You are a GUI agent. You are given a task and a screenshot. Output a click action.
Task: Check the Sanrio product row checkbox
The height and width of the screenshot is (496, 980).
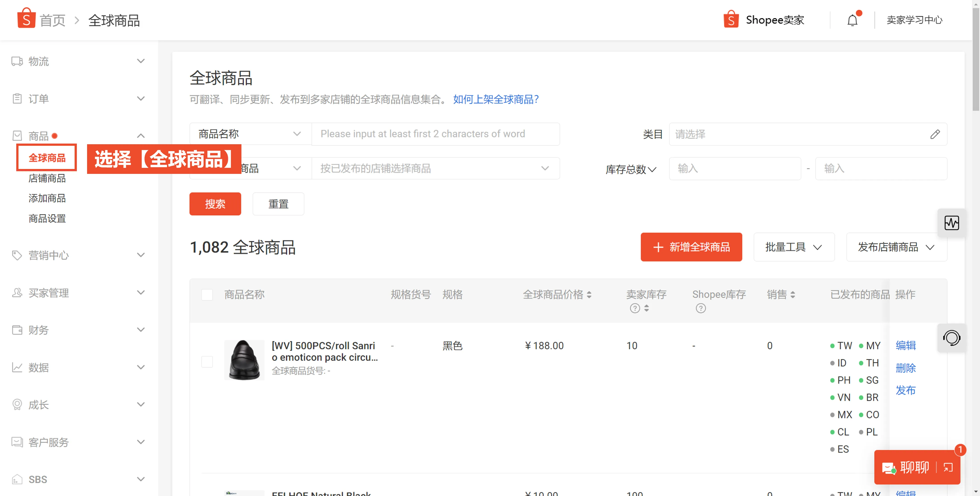coord(207,362)
